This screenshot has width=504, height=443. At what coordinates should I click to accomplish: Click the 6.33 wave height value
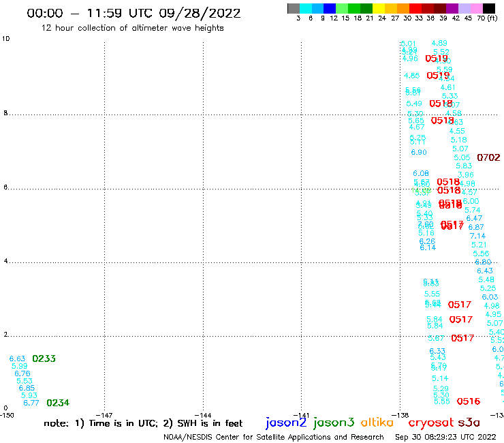tap(437, 351)
